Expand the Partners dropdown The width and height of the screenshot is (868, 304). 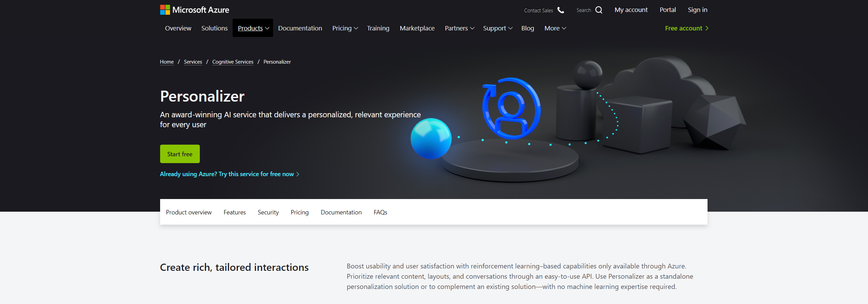(459, 28)
